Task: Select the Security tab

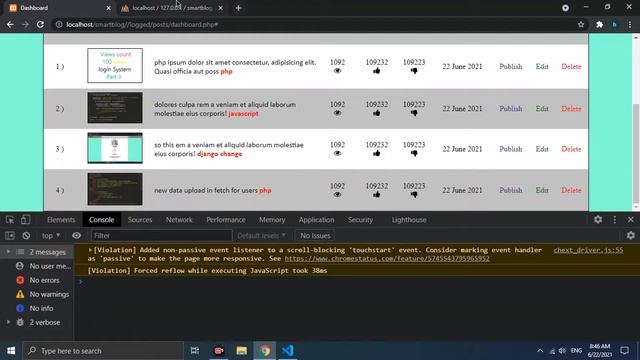Action: click(x=360, y=220)
